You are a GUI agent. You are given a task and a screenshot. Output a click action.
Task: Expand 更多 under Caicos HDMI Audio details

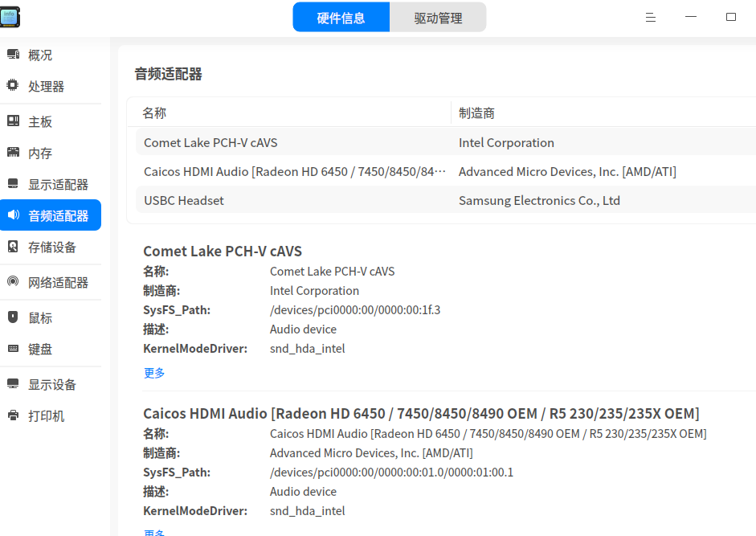pos(154,532)
